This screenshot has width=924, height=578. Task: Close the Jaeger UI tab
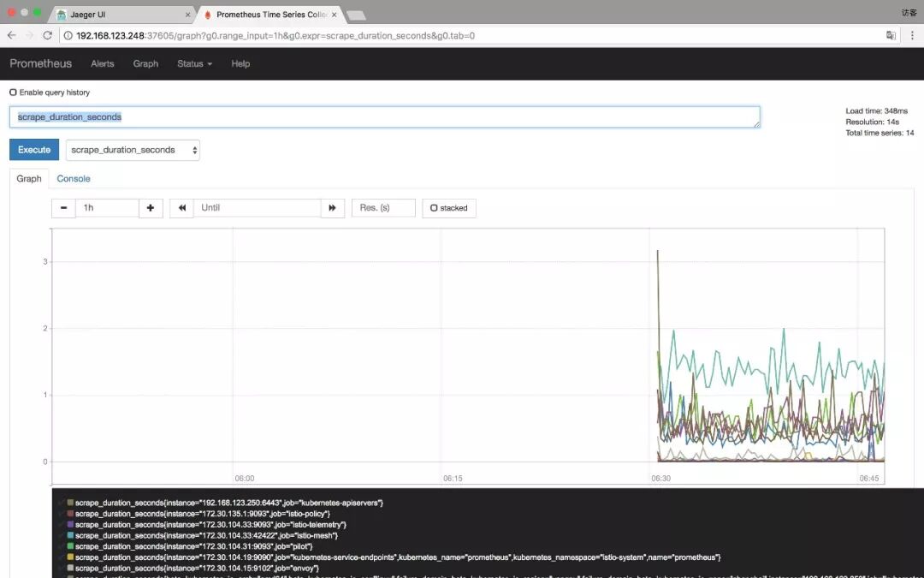188,15
